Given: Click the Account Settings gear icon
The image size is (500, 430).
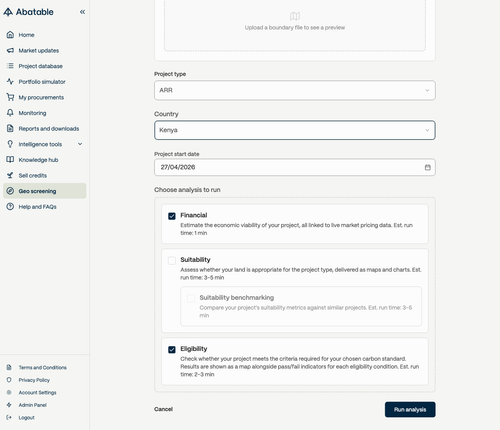Looking at the screenshot, I should (x=9, y=392).
